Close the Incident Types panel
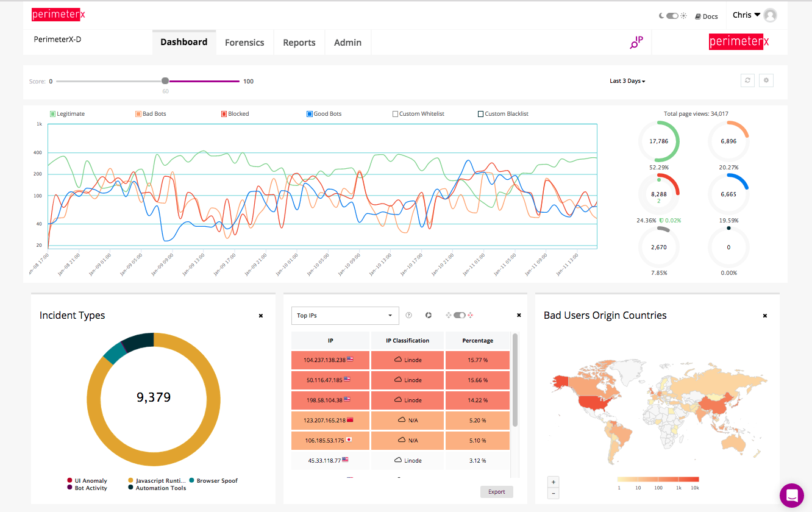This screenshot has height=512, width=812. pos(261,316)
